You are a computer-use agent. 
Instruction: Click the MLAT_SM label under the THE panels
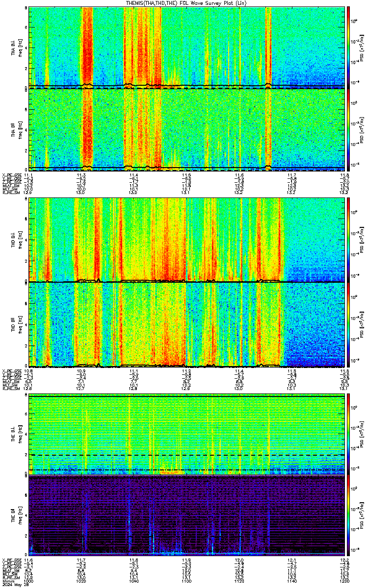(x=10, y=571)
